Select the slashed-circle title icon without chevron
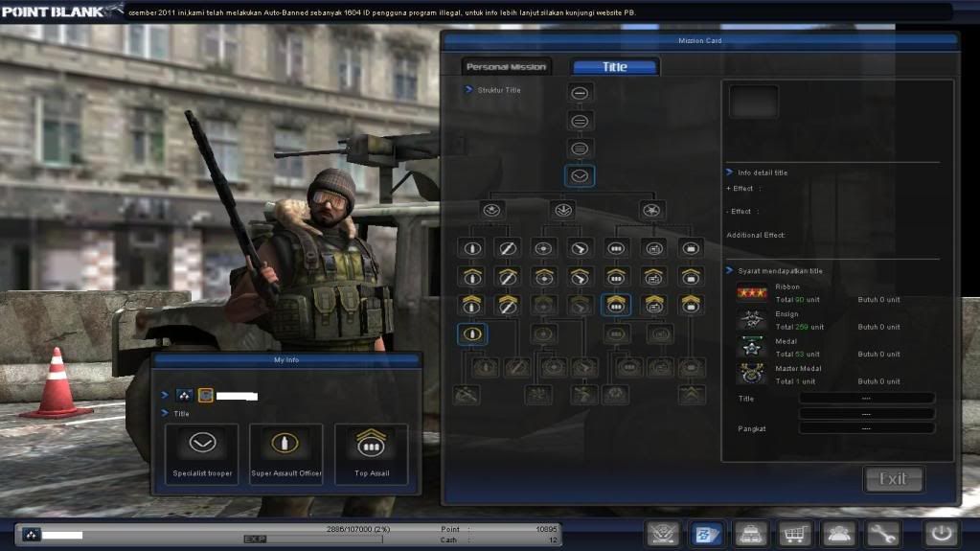The height and width of the screenshot is (551, 980). (507, 248)
